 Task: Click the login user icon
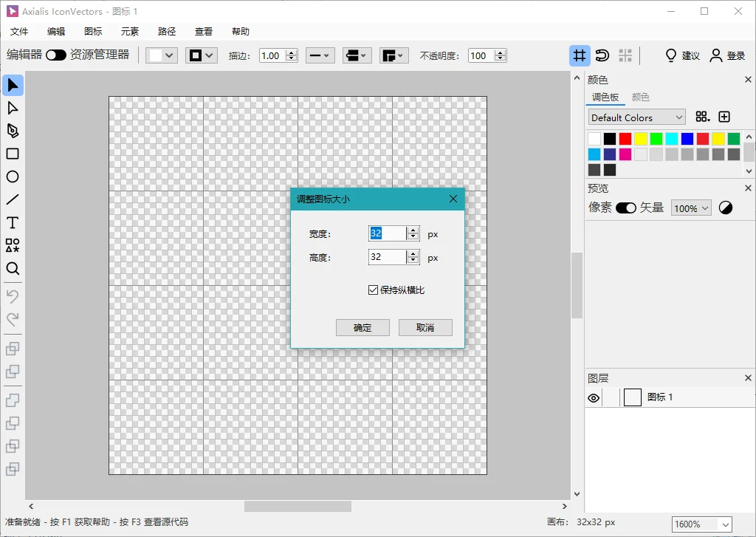pos(716,55)
